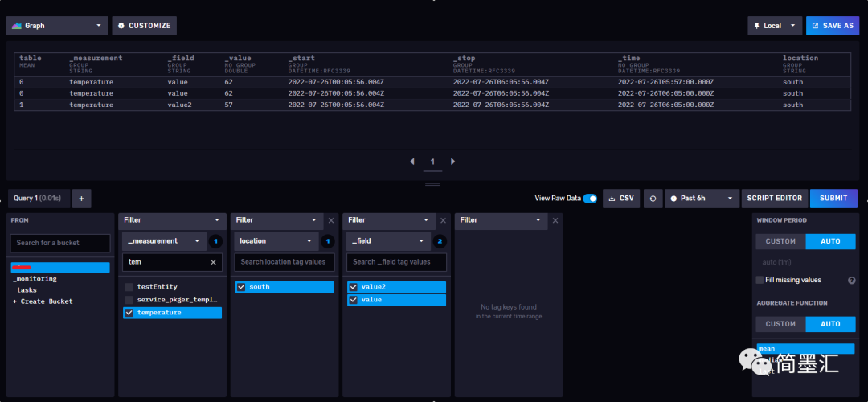The width and height of the screenshot is (868, 402).
Task: Uncheck the value field checkbox
Action: tap(353, 300)
